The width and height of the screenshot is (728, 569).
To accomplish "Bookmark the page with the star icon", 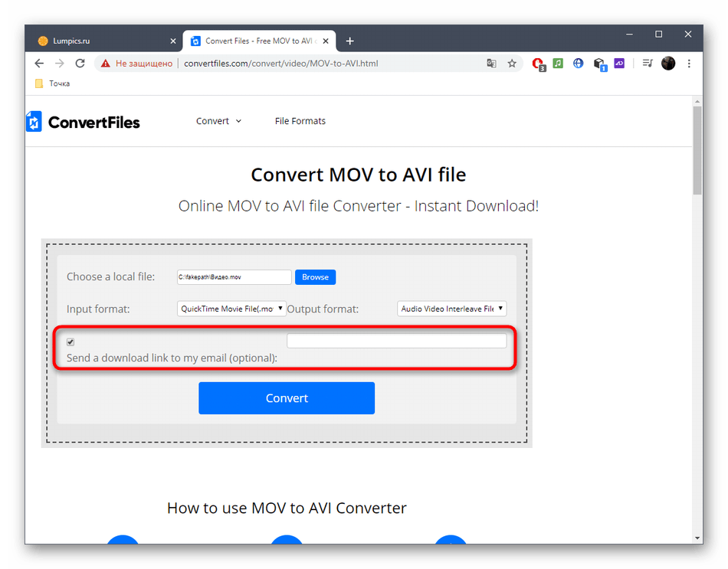I will (512, 63).
